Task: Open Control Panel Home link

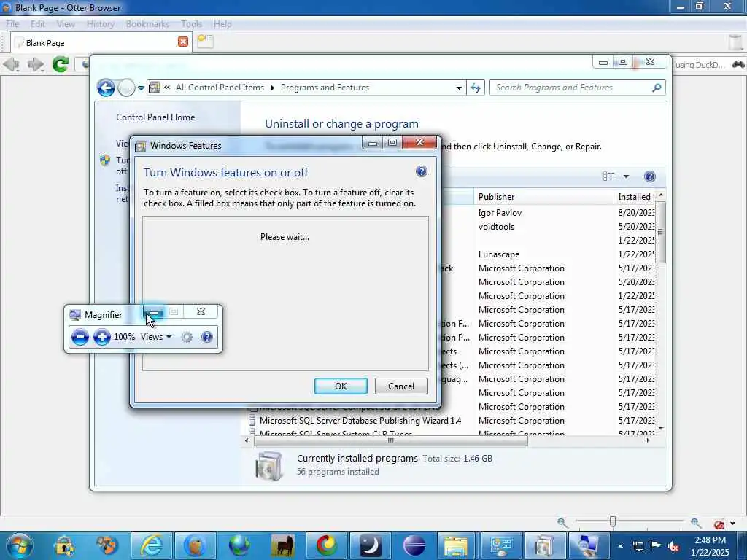Action: tap(155, 117)
